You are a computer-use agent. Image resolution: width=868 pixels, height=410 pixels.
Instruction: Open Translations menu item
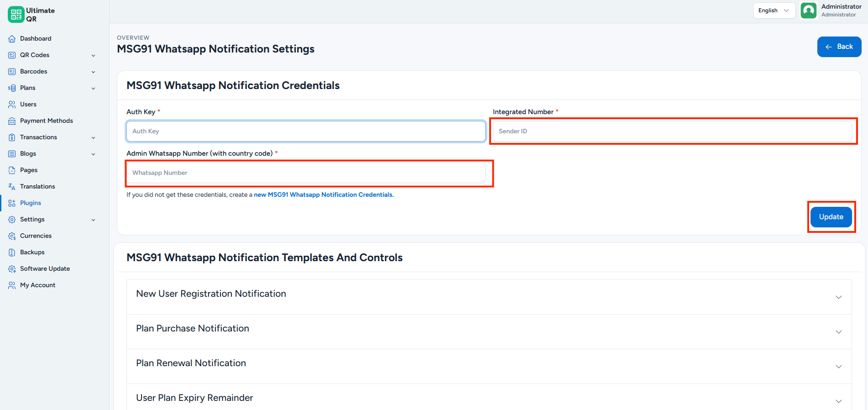click(37, 187)
